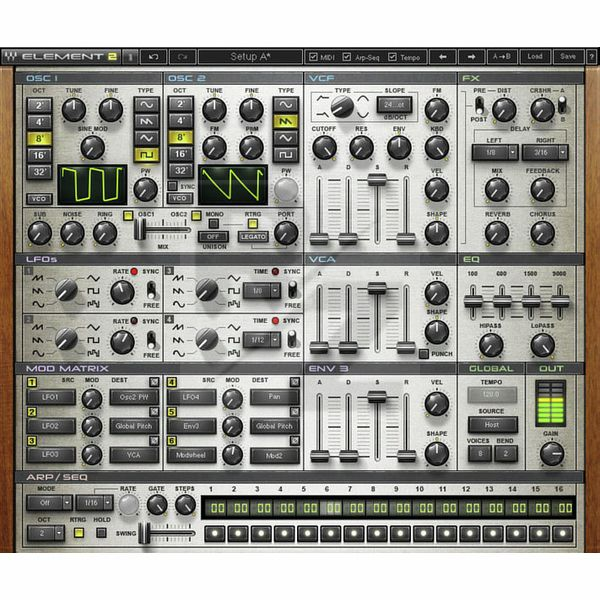600x600 pixels.
Task: Select OSC 1 square waveform type
Action: [146, 155]
